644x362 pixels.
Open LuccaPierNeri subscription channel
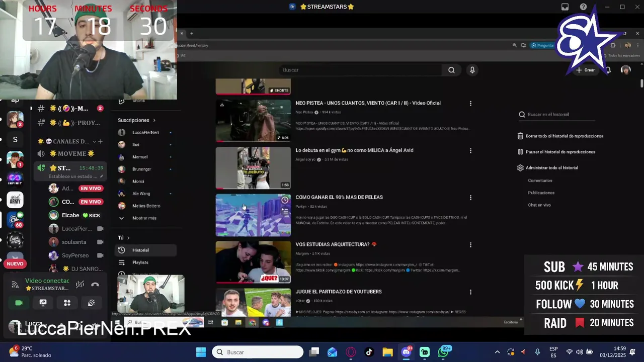145,133
